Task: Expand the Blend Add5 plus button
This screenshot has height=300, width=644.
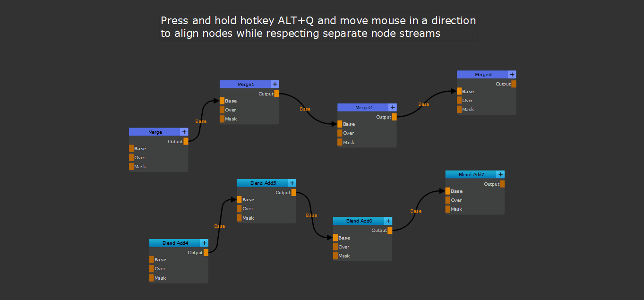Action: coord(292,183)
